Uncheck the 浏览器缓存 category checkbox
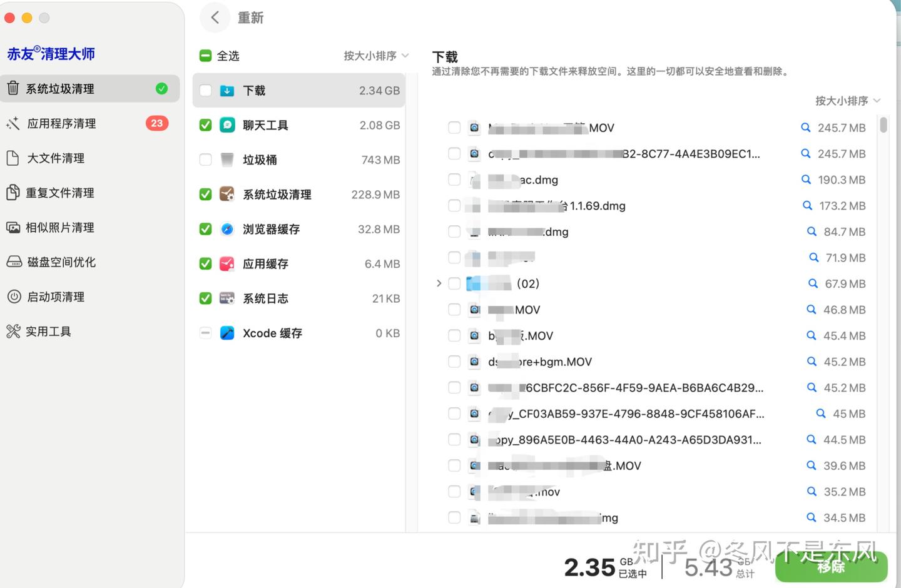901x588 pixels. (205, 229)
